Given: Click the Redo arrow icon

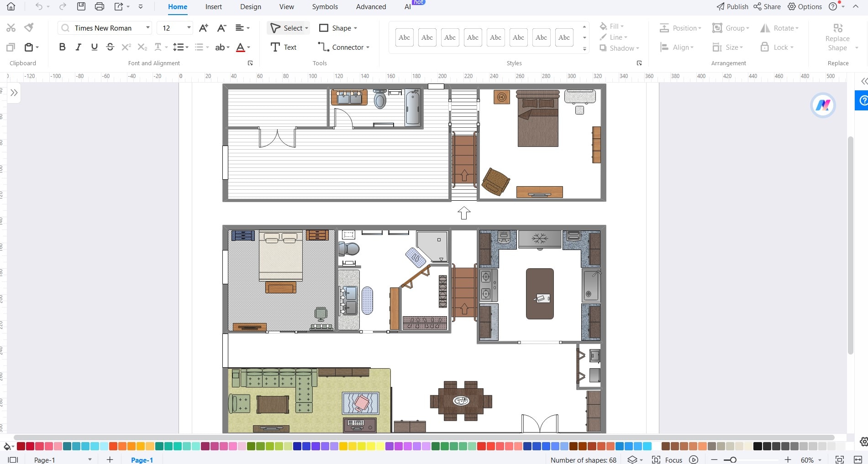Looking at the screenshot, I should tap(63, 6).
